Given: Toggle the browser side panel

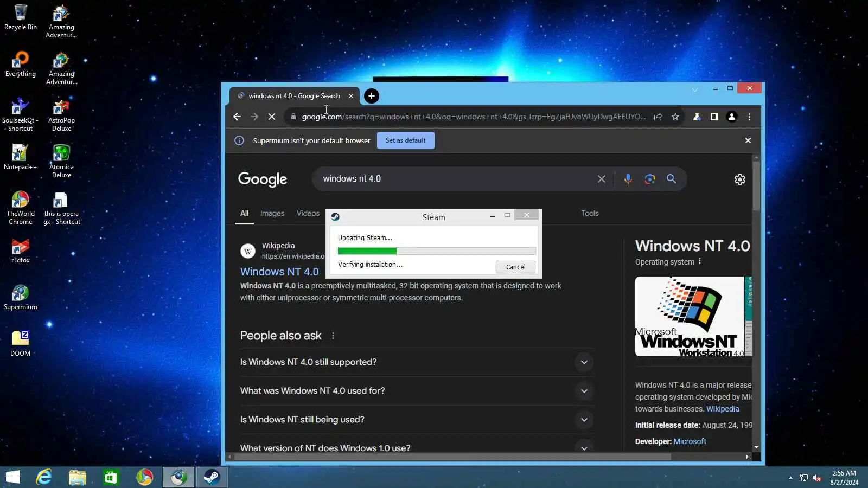Looking at the screenshot, I should (x=714, y=117).
